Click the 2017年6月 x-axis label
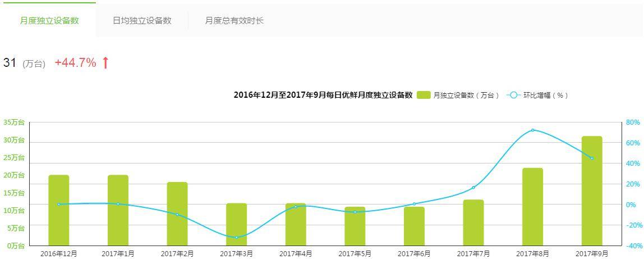The image size is (644, 259). click(x=414, y=254)
